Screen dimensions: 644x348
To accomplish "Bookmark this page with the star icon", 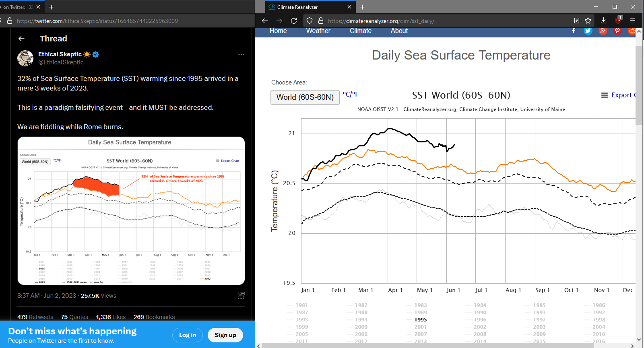I will click(x=588, y=21).
